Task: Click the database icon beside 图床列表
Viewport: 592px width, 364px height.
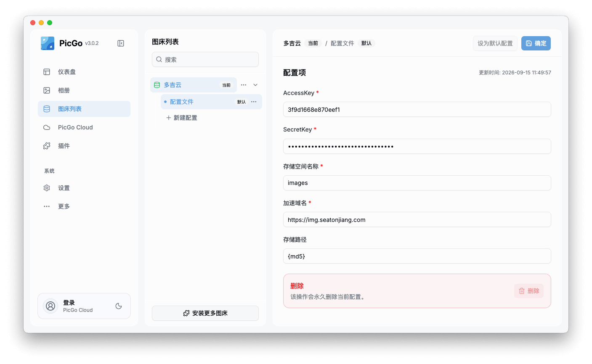Action: (x=47, y=109)
